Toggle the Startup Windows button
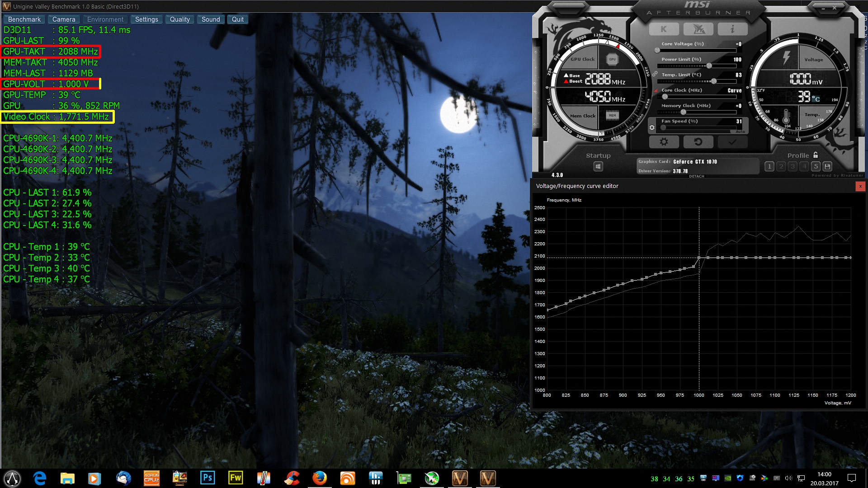 [x=598, y=166]
